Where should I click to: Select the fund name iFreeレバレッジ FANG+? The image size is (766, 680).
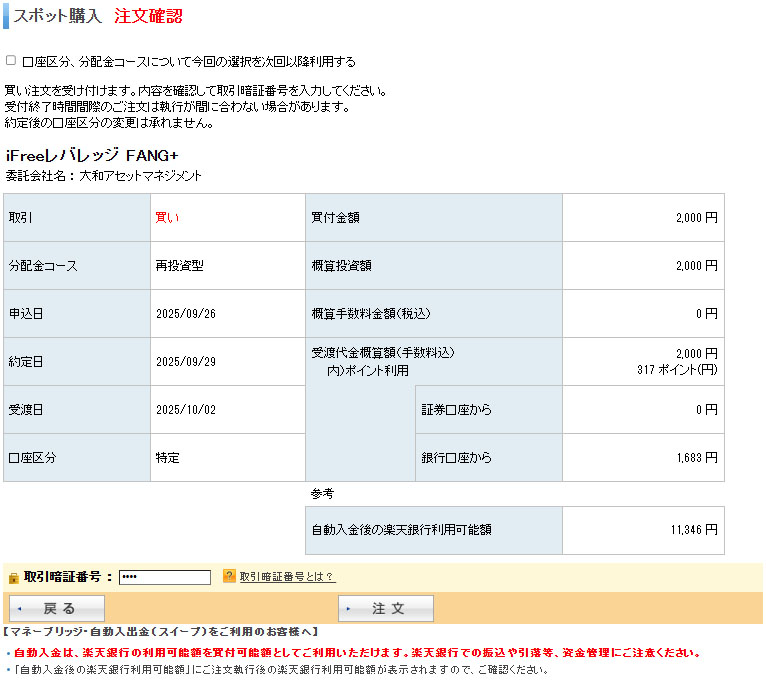(92, 155)
